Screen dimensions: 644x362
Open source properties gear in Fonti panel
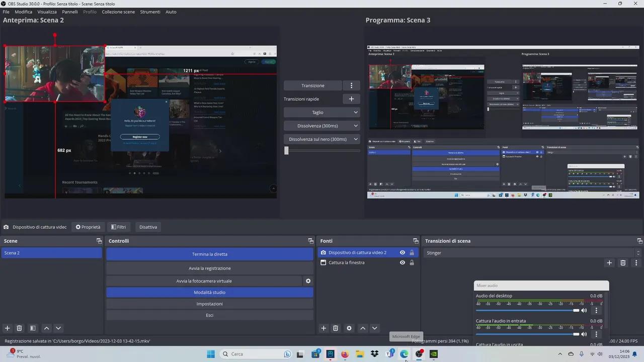(x=349, y=328)
